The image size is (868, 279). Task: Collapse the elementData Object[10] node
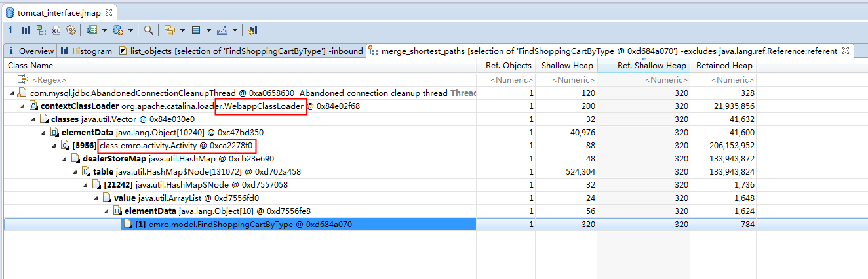[108, 211]
